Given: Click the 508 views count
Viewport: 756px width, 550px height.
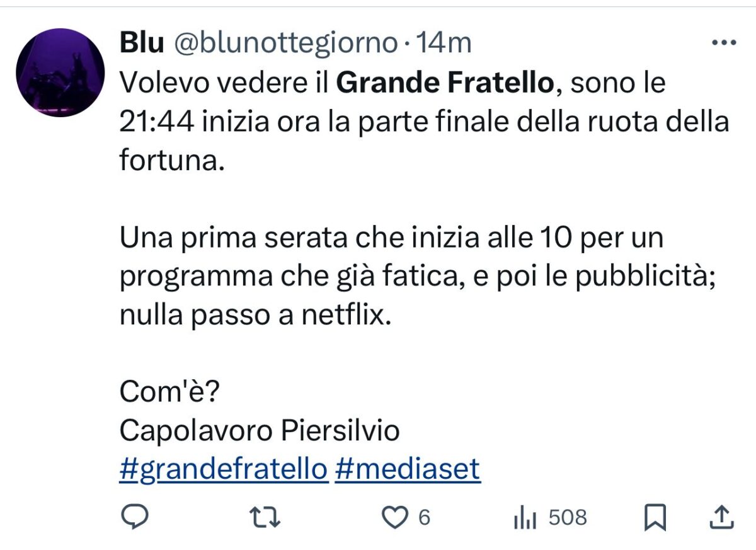Looking at the screenshot, I should 567,518.
